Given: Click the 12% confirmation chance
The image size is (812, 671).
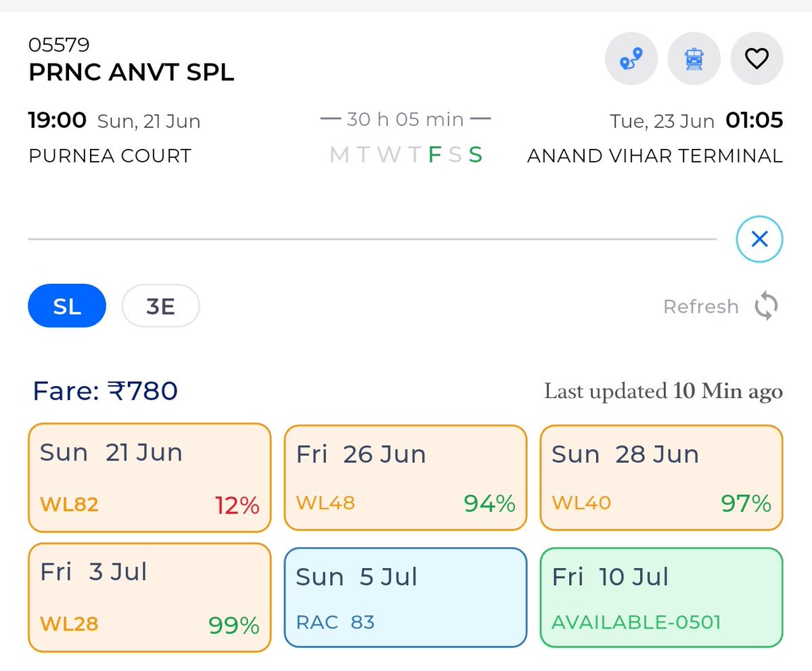Looking at the screenshot, I should click(x=238, y=505).
